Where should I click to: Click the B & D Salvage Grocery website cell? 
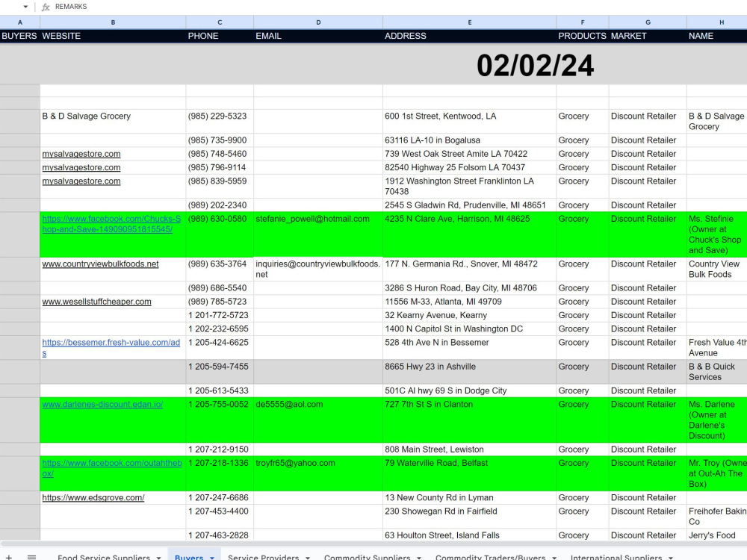(x=113, y=122)
